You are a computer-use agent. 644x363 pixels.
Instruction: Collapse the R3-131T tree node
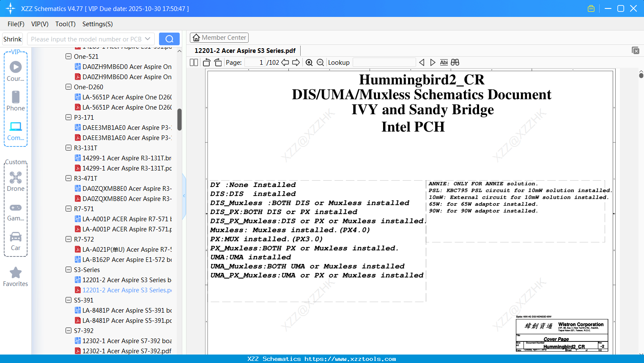tap(69, 148)
